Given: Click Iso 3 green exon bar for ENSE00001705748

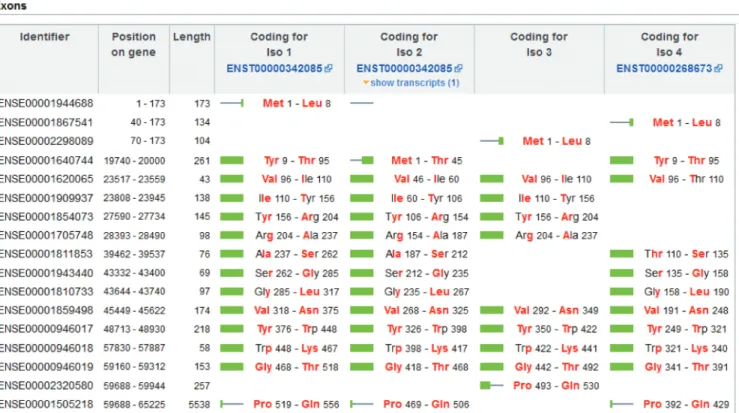Looking at the screenshot, I should (x=492, y=235).
